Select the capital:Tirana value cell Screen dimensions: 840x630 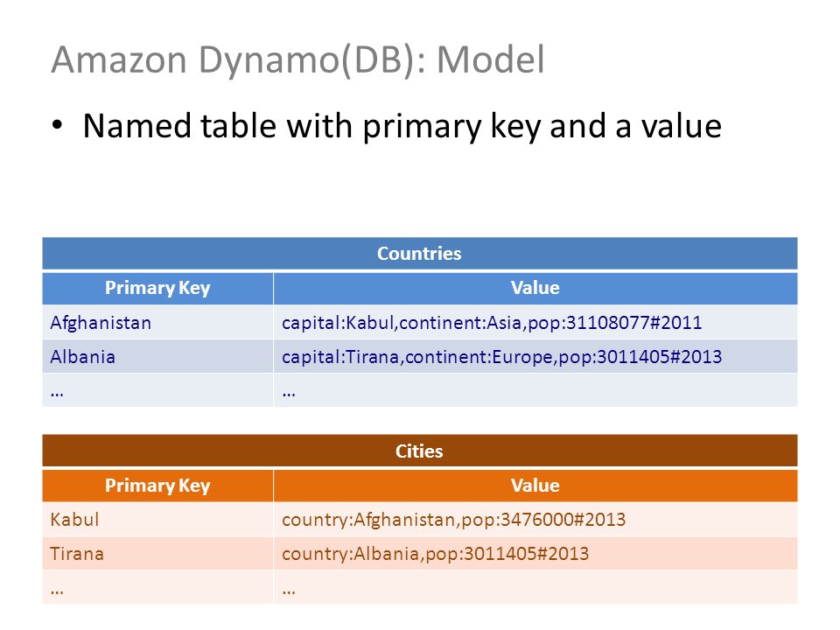[x=535, y=356]
